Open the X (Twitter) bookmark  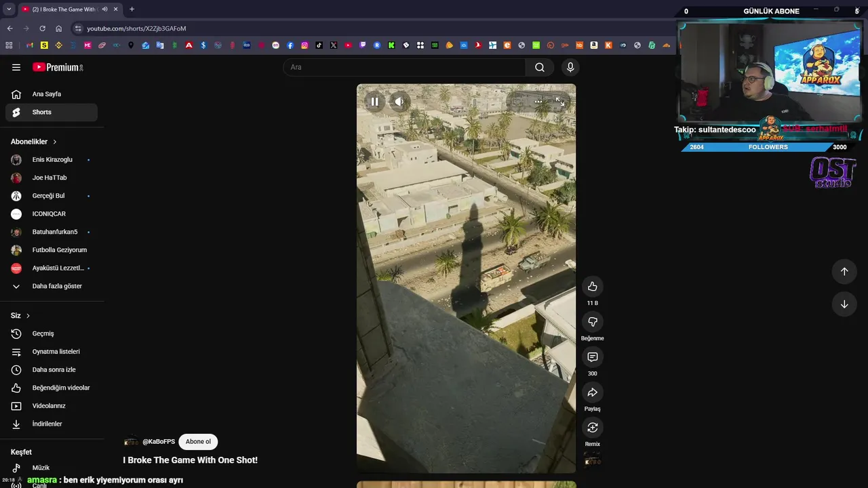[334, 45]
